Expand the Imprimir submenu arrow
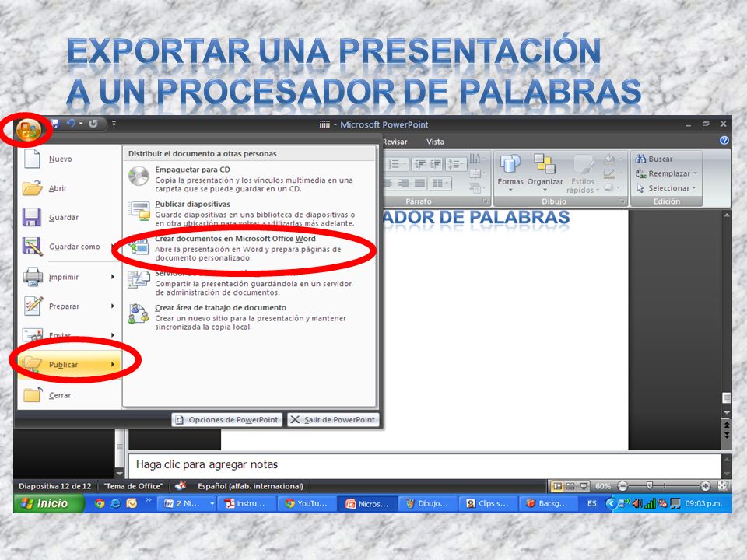The width and height of the screenshot is (747, 560). 113,277
